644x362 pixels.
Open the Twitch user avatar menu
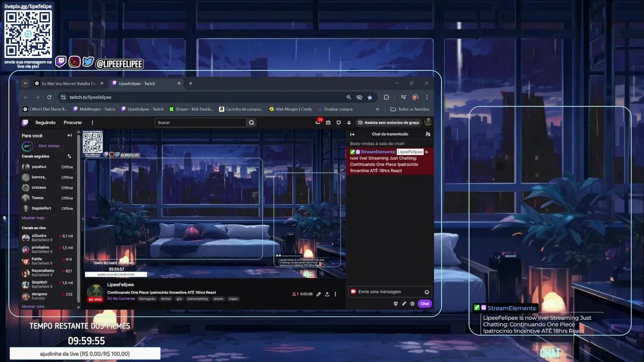tap(428, 122)
